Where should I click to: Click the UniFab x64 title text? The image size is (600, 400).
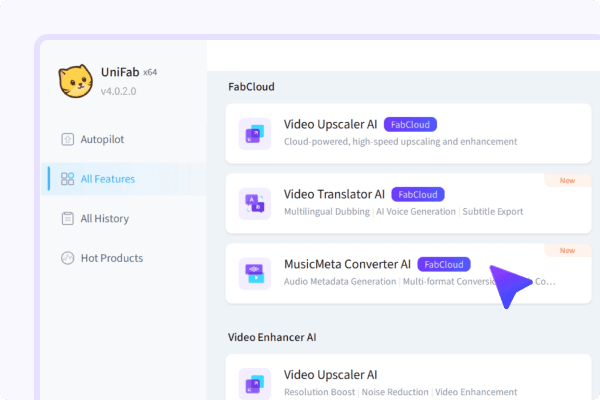[129, 72]
